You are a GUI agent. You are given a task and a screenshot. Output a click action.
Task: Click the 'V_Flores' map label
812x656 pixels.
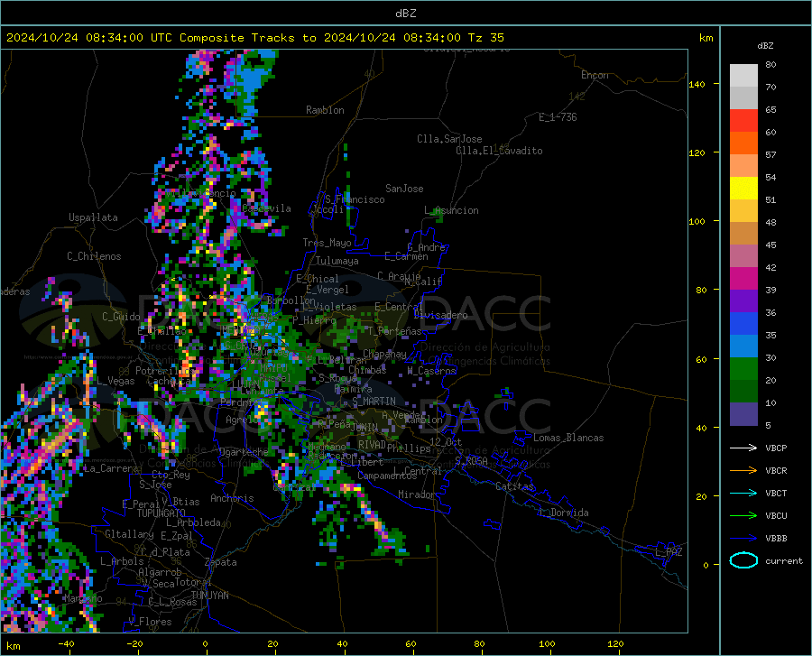coord(150,622)
